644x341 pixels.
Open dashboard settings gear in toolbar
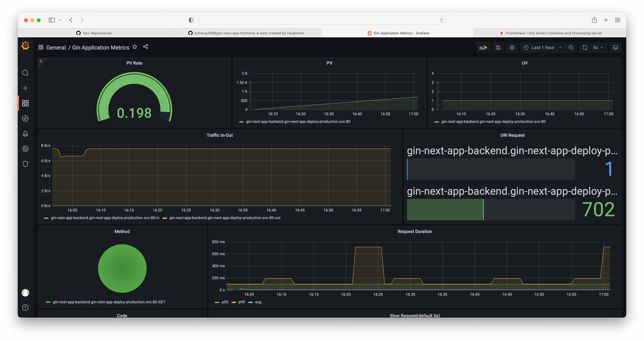click(512, 47)
